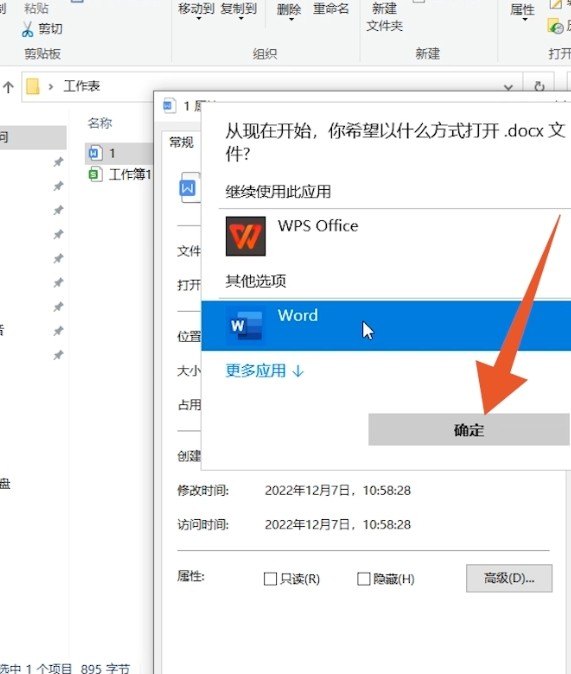Click the WPS Office logo icon
Viewport: 571px width, 674px height.
[x=246, y=236]
